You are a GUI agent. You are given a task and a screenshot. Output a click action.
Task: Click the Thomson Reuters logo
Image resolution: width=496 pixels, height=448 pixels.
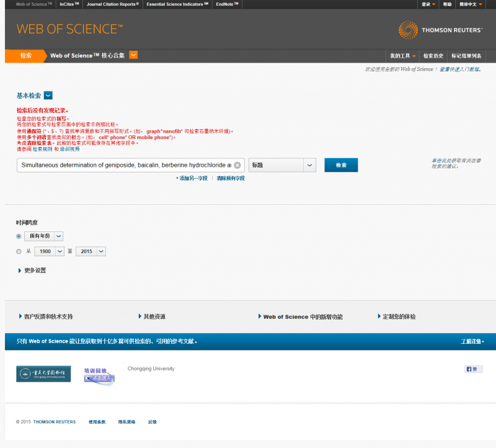point(440,30)
